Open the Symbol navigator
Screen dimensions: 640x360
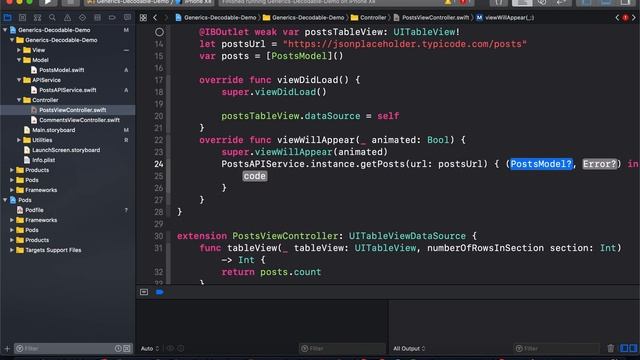(x=37, y=18)
